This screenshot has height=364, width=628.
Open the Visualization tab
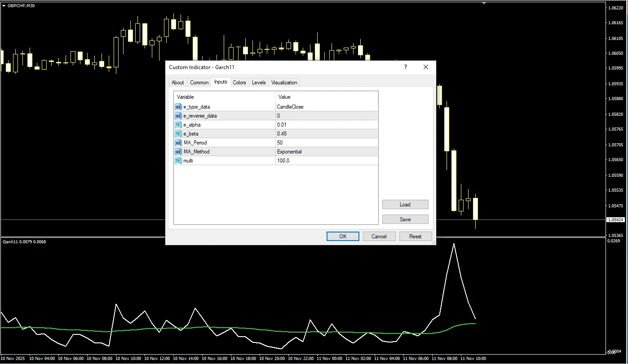284,83
